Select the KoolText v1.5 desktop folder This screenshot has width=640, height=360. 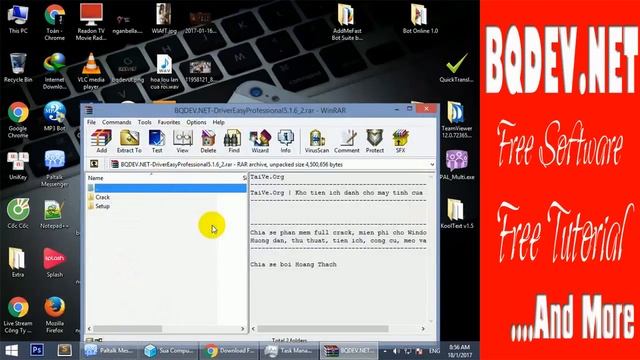[457, 214]
